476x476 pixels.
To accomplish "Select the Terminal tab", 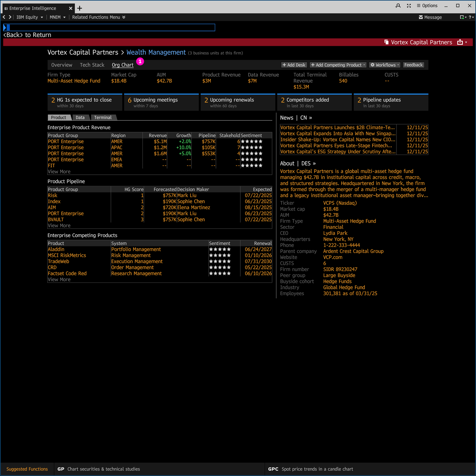I will pos(103,118).
